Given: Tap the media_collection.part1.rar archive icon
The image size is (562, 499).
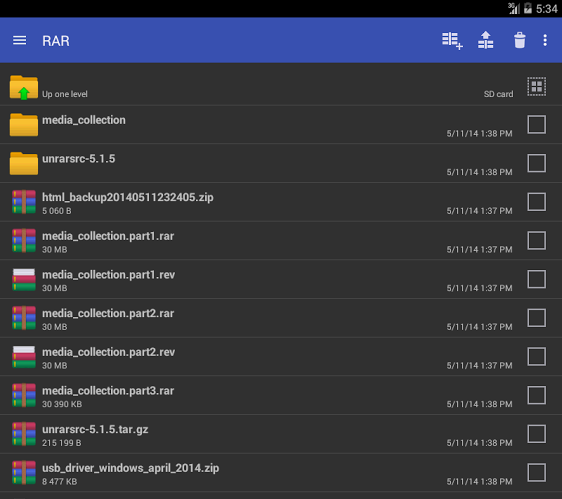Looking at the screenshot, I should pos(24,241).
